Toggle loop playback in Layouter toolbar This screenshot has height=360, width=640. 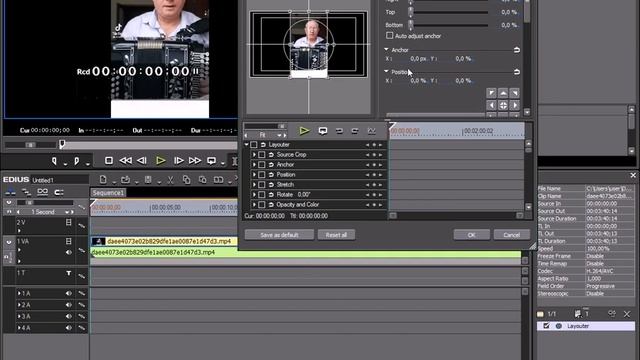point(323,131)
